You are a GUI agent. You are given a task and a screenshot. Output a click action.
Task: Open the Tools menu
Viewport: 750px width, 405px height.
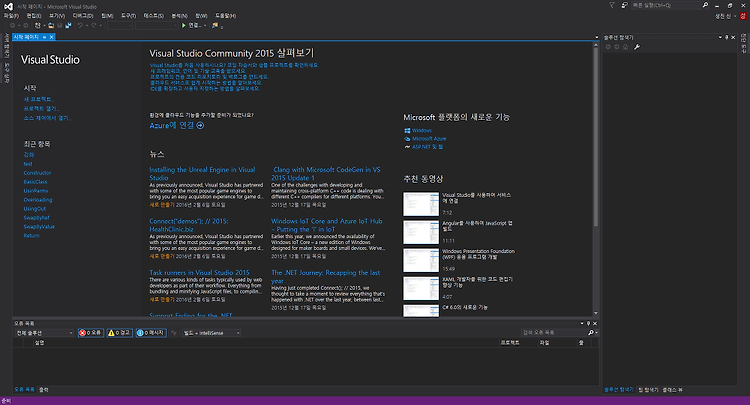click(x=128, y=16)
